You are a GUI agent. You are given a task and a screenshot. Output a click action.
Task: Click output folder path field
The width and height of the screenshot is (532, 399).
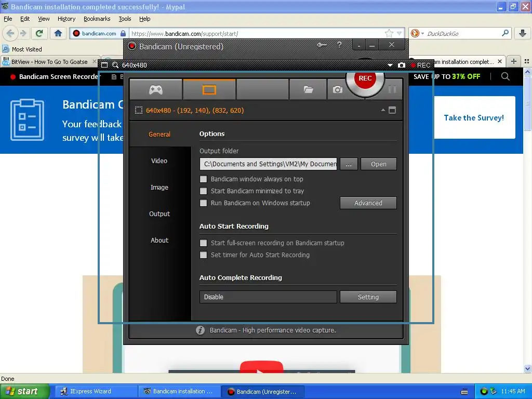pos(268,164)
